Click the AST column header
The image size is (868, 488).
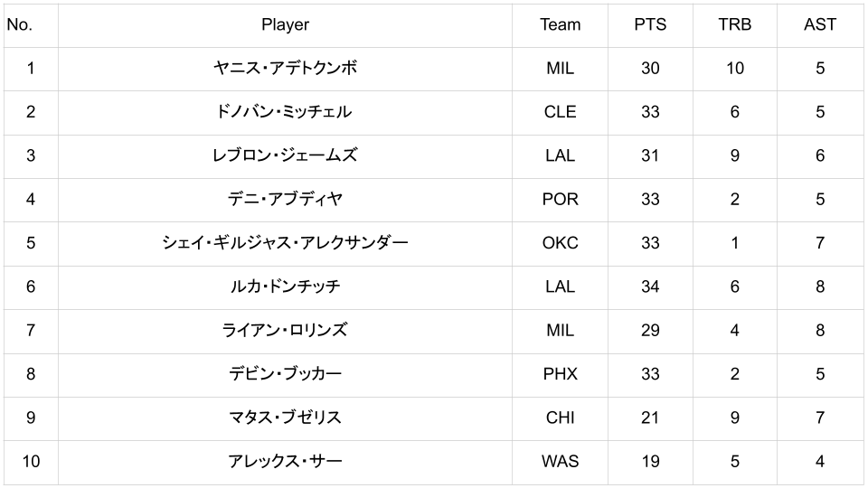click(819, 25)
